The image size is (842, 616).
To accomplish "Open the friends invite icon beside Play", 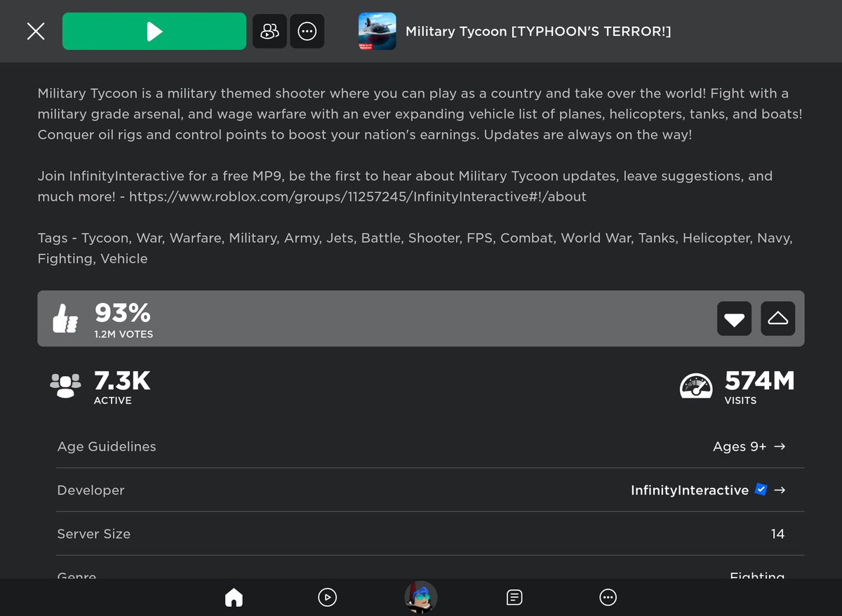I will tap(269, 31).
